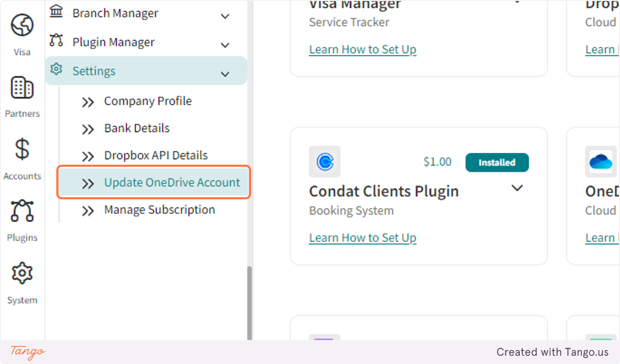Click the Settings menu label
The height and width of the screenshot is (364, 620).
[x=94, y=71]
